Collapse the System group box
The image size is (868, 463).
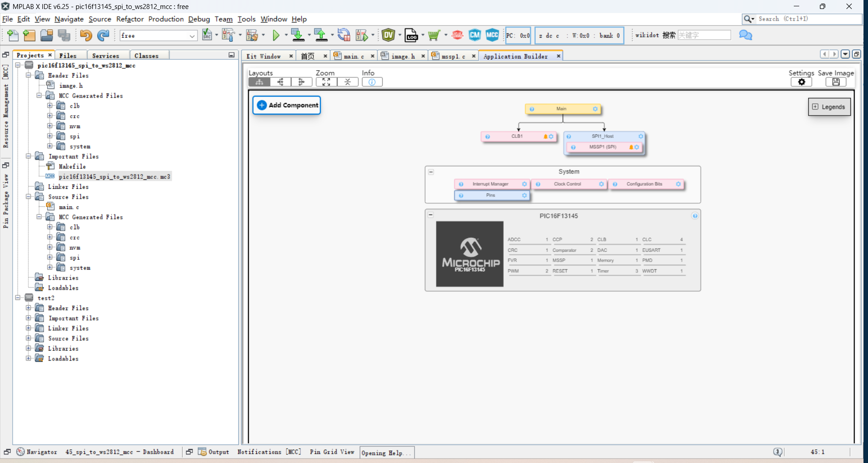[431, 172]
